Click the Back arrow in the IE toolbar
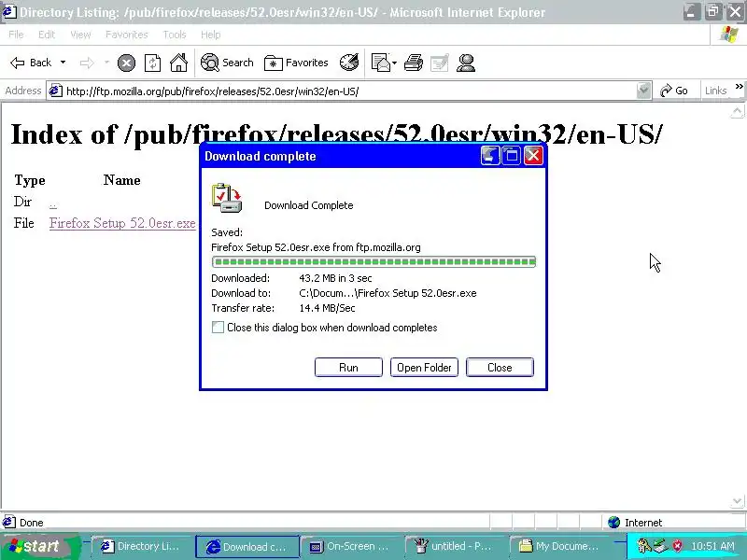This screenshot has width=747, height=560. (x=31, y=63)
